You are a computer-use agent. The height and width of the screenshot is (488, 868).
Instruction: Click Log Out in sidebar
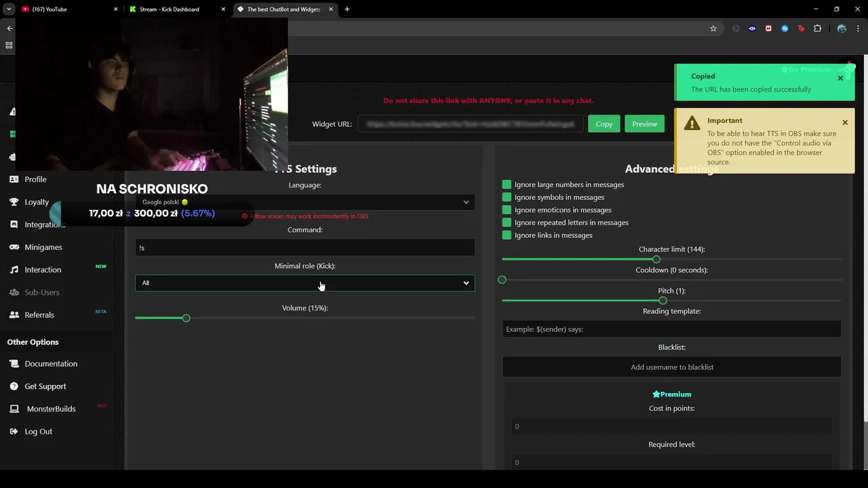point(39,432)
